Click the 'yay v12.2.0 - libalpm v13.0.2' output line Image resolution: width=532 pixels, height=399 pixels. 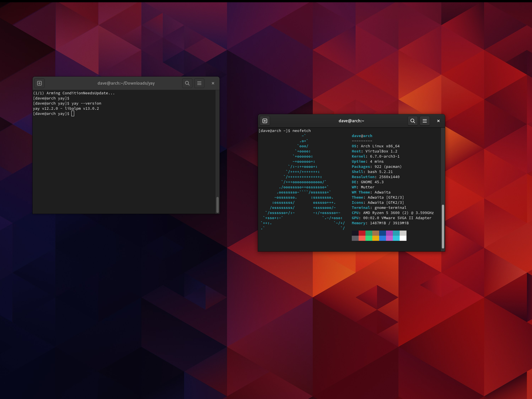tap(66, 108)
